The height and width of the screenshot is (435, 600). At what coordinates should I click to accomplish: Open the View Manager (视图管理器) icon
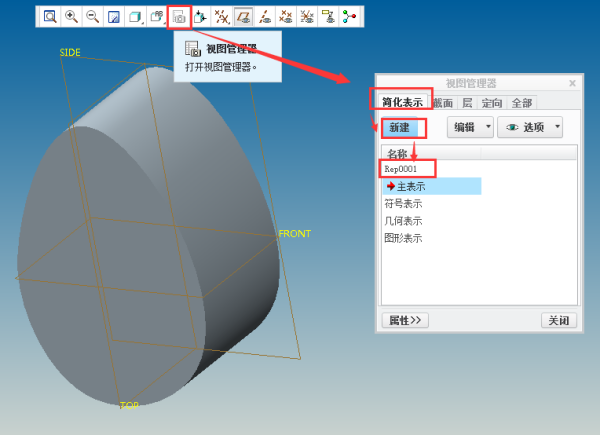point(178,16)
